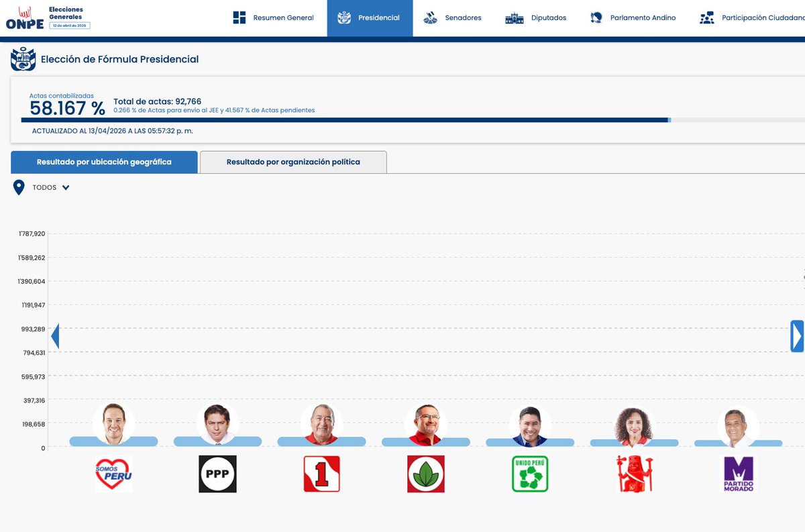
Task: Select the red number 1 party logo
Action: coord(321,474)
